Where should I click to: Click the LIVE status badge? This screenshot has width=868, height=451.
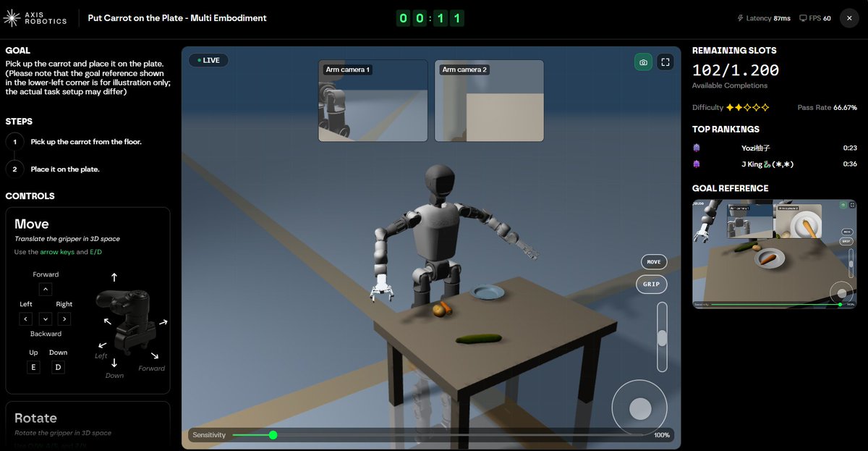pyautogui.click(x=208, y=60)
